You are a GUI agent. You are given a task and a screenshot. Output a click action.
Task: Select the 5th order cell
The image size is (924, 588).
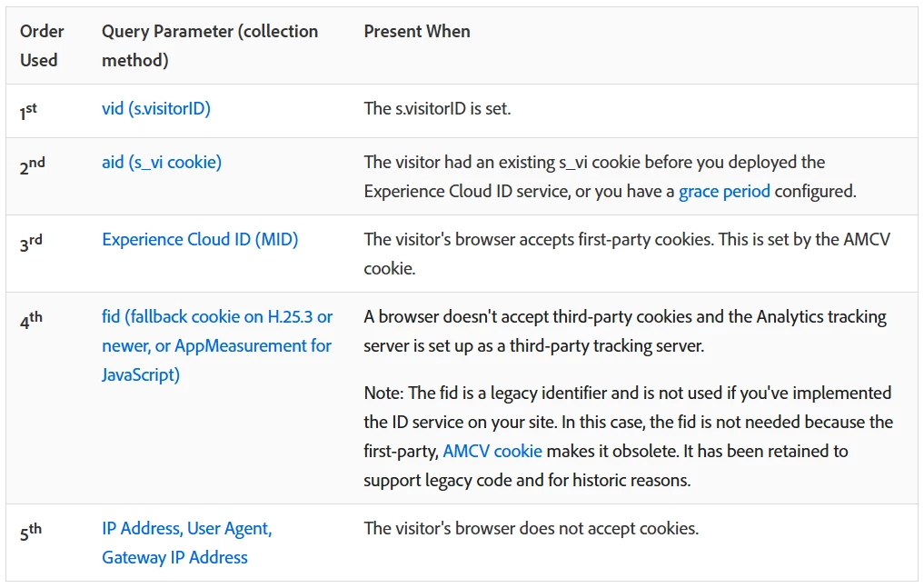[x=31, y=531]
